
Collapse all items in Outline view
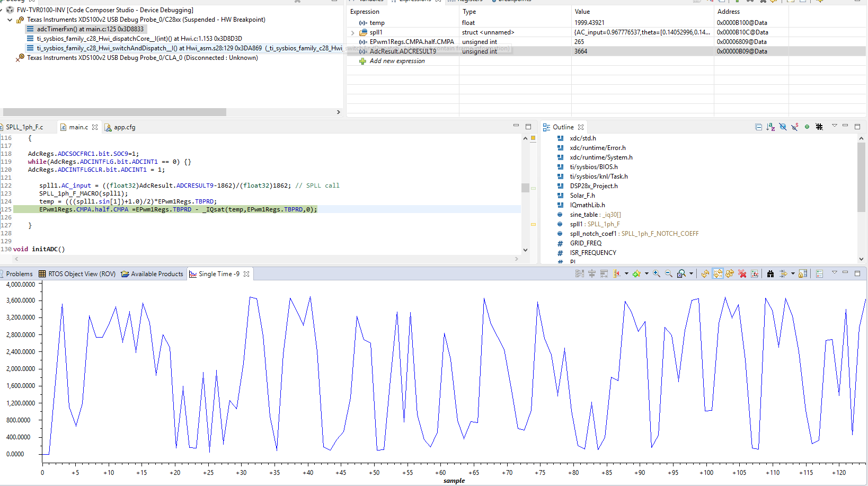click(x=758, y=127)
